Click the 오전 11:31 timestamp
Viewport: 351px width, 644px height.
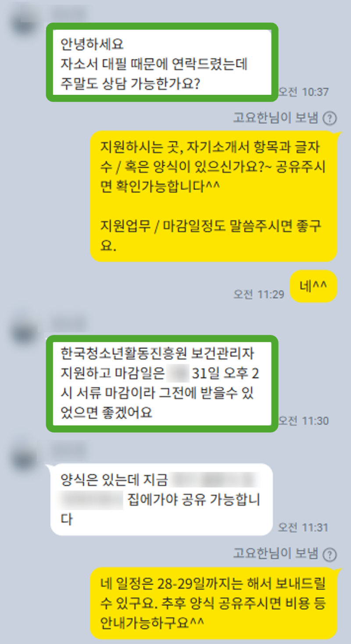click(303, 527)
